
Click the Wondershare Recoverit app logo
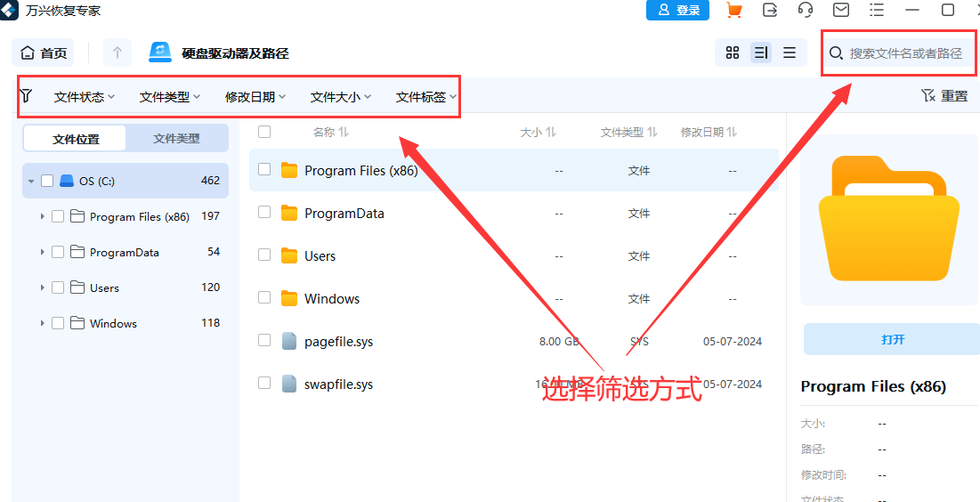[x=8, y=9]
